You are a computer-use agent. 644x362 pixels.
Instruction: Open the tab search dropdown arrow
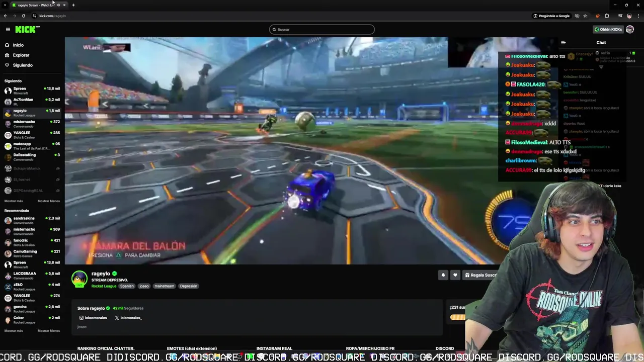pyautogui.click(x=5, y=5)
